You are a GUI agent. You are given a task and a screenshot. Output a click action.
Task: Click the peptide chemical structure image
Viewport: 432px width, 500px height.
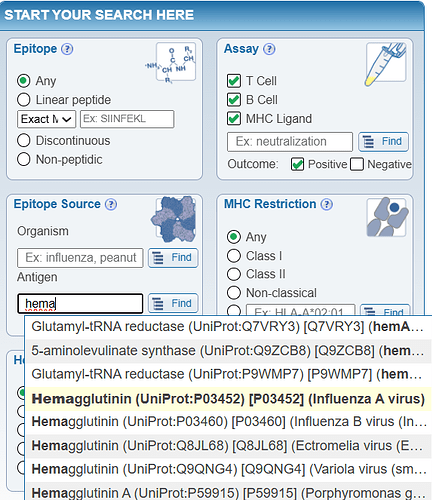pos(171,63)
